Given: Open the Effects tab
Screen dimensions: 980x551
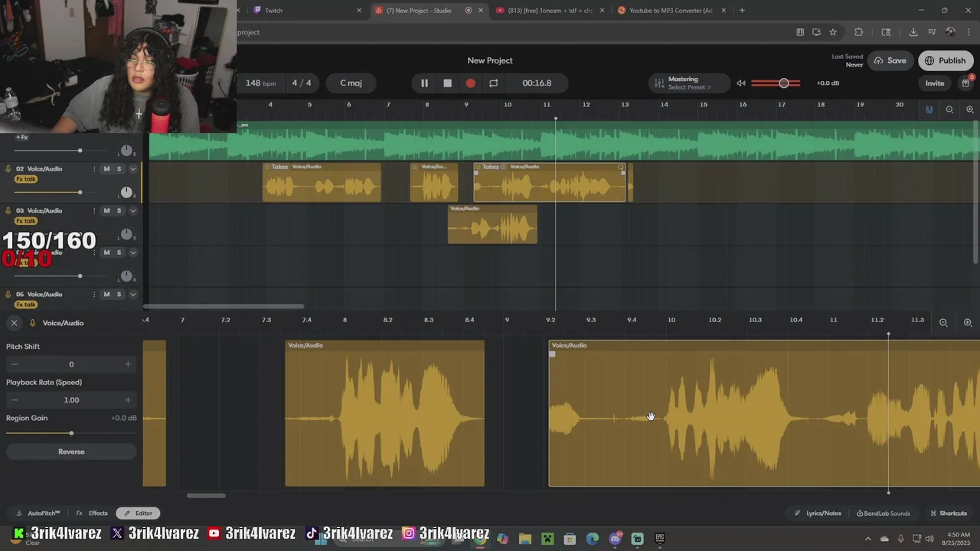Looking at the screenshot, I should (93, 514).
